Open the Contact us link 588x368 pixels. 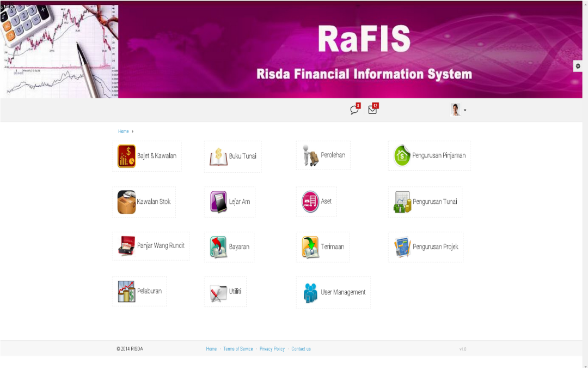301,349
